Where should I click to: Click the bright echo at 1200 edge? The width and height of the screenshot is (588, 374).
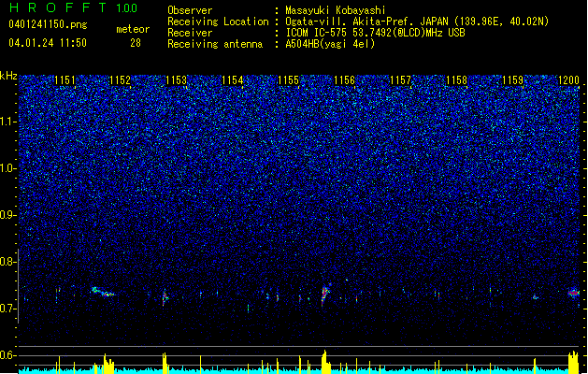pos(574,293)
